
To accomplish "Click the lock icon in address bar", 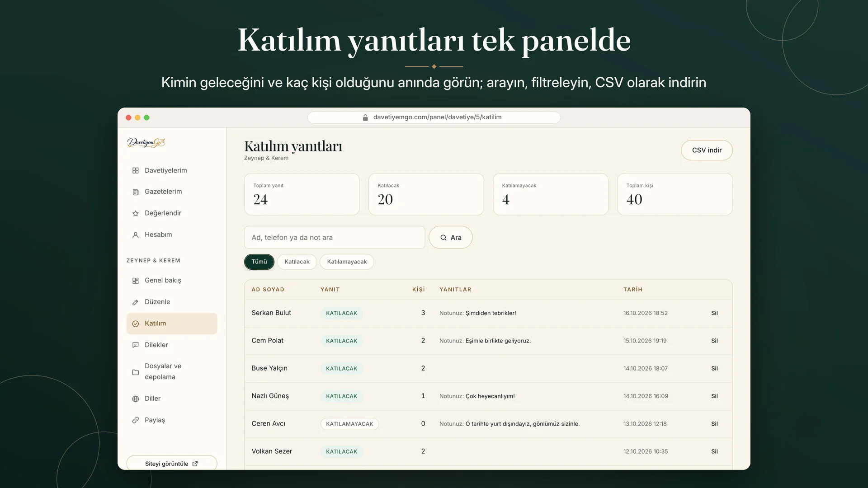I will [x=365, y=117].
